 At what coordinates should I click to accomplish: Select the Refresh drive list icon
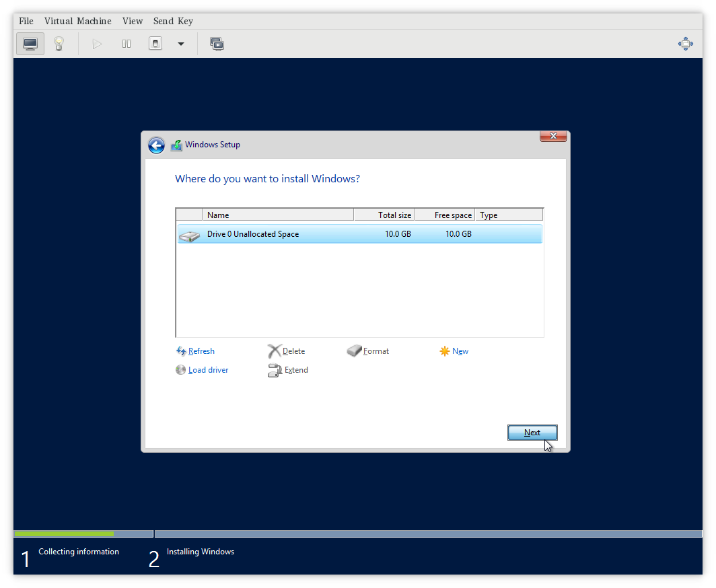click(x=180, y=351)
